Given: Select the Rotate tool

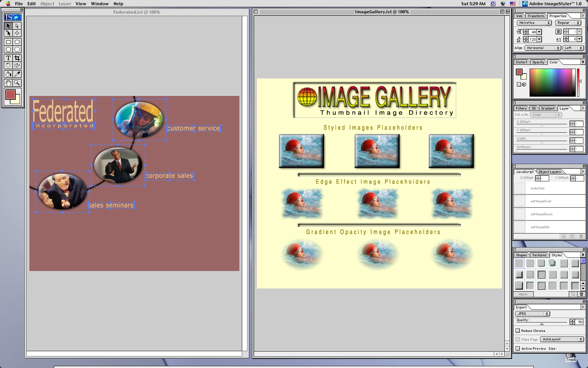Looking at the screenshot, I should pyautogui.click(x=8, y=65).
